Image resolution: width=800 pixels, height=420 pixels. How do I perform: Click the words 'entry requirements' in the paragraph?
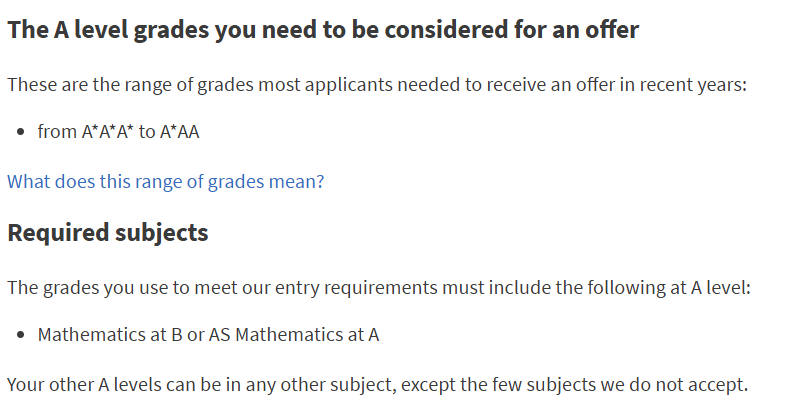click(x=356, y=288)
